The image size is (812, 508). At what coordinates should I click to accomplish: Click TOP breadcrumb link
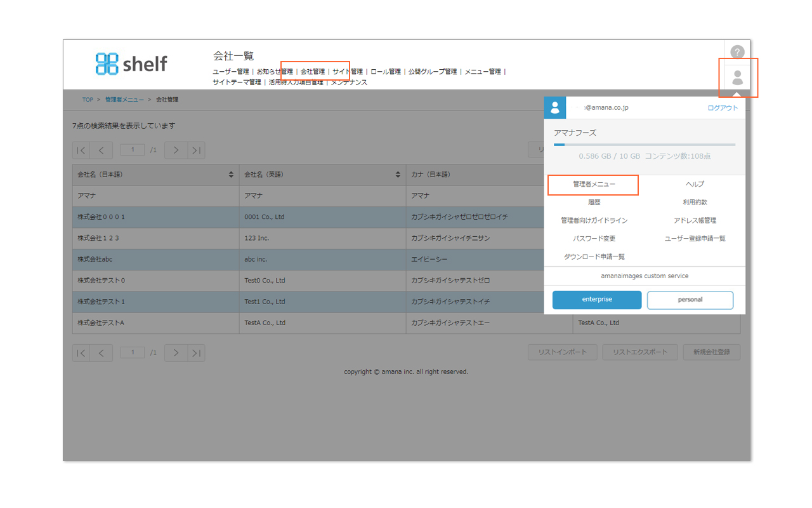click(88, 100)
